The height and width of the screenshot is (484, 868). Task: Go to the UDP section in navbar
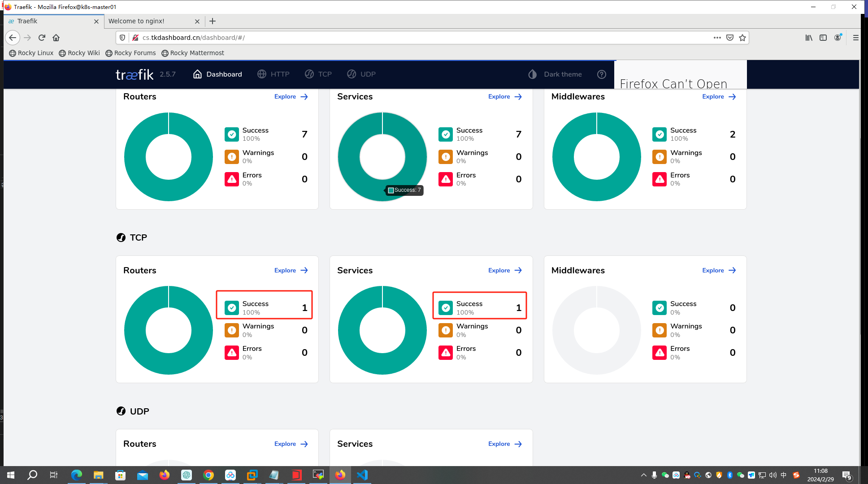coord(361,74)
